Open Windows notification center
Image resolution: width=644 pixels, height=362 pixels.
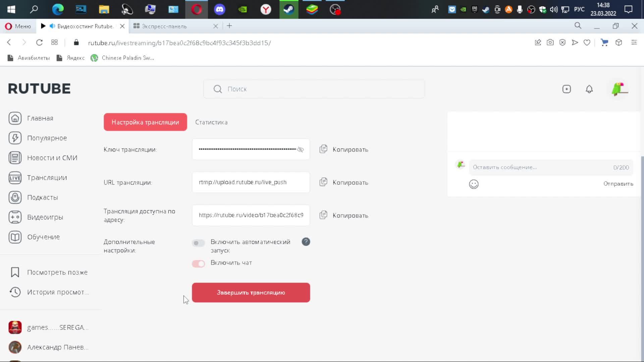coord(628,9)
